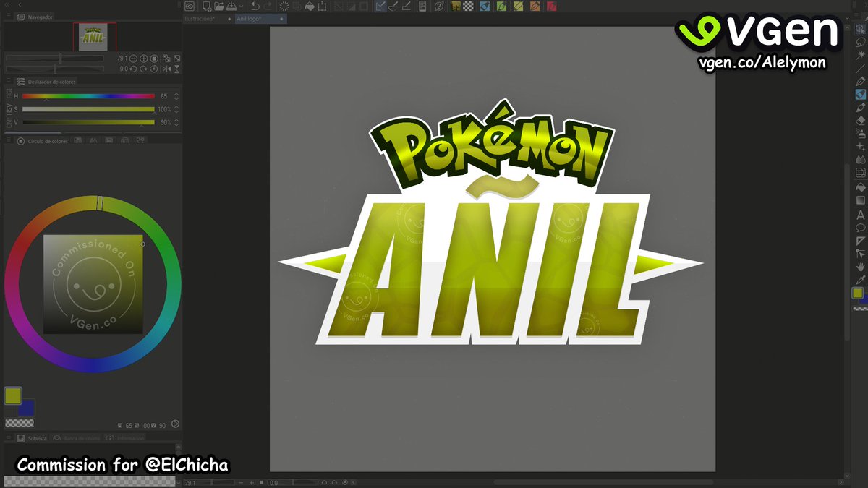Toggle flip horizontal in Navigator
The height and width of the screenshot is (488, 868).
166,69
